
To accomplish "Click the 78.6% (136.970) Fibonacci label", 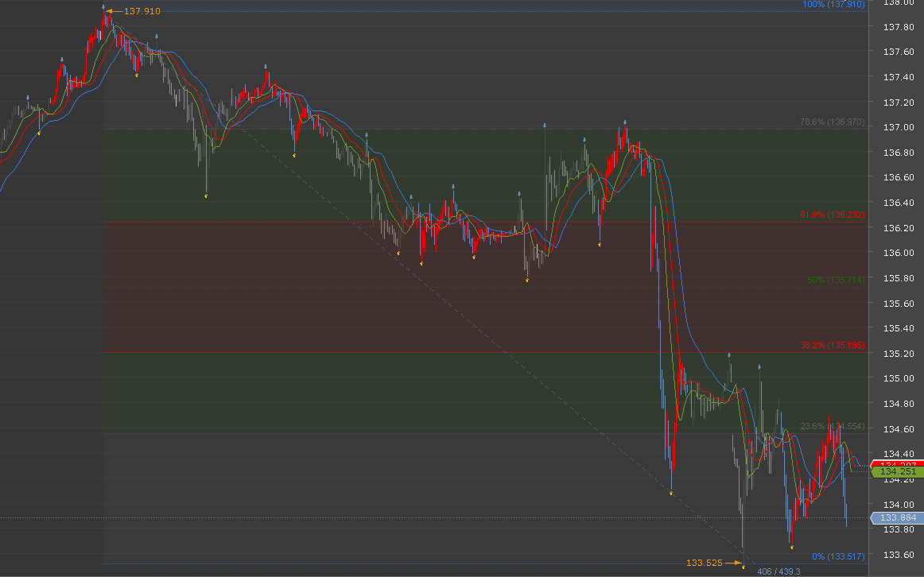I will 831,122.
